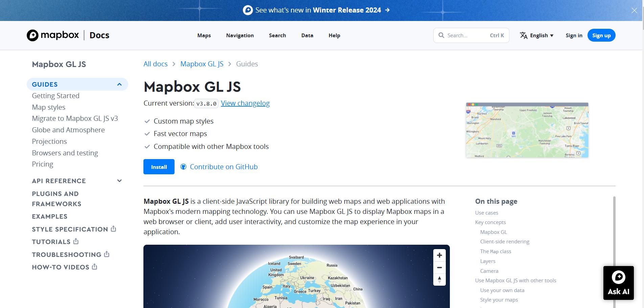
Task: Click the v3.8.0 version badge
Action: 206,104
